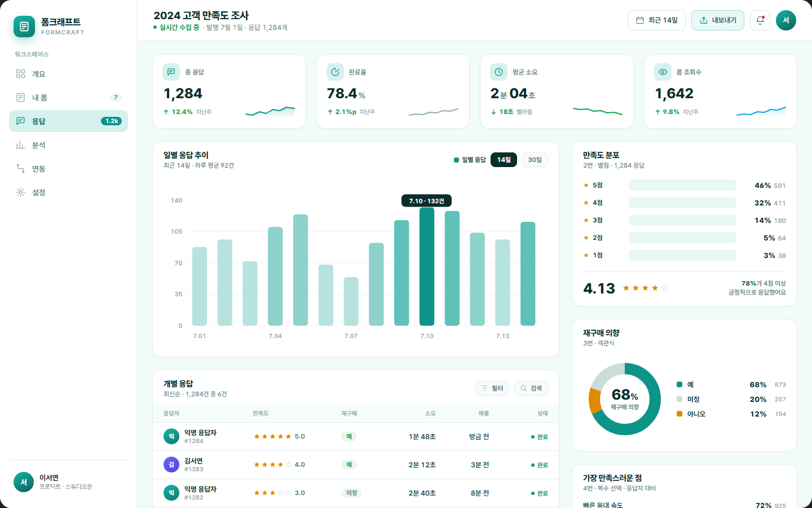Viewport: 812px width, 508px height.
Task: Click the 완료율 progress icon
Action: [x=335, y=72]
